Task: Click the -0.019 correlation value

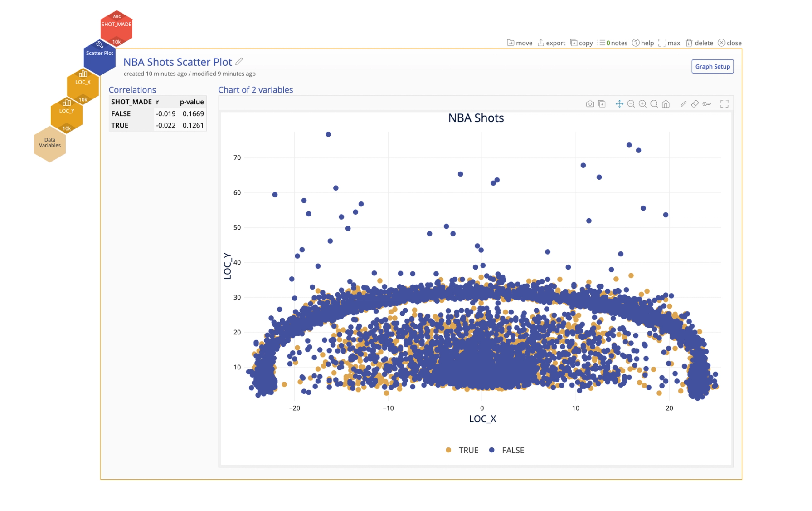Action: coord(166,113)
